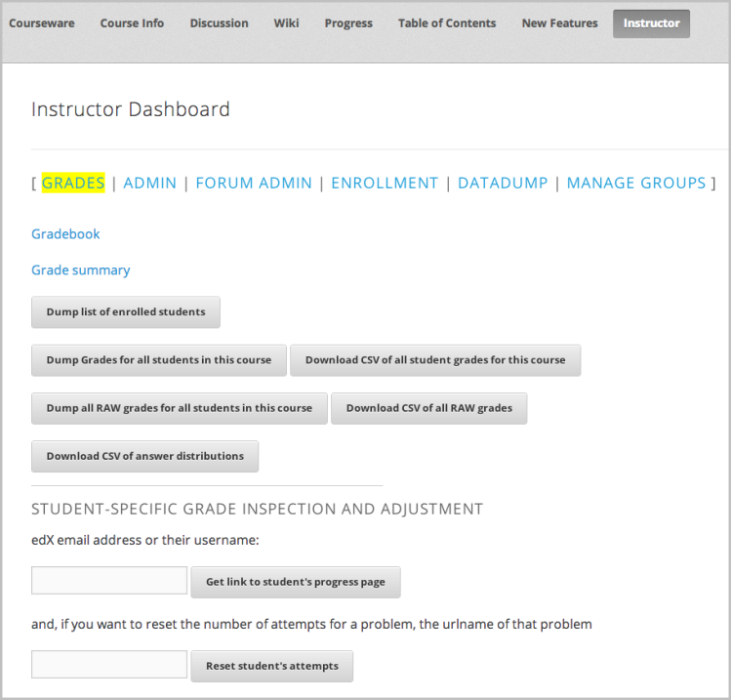Open the MANAGE GROUPS section
Image resolution: width=731 pixels, height=700 pixels.
(635, 183)
